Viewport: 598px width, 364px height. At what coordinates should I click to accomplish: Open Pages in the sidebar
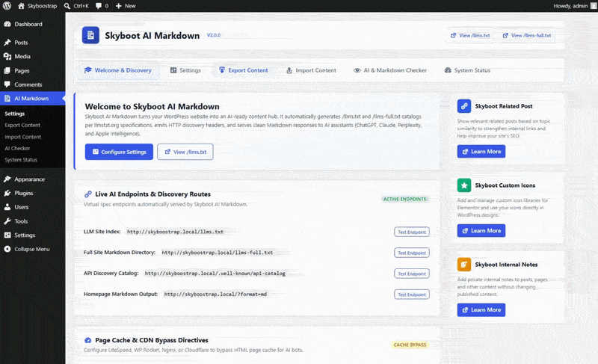tap(32, 70)
